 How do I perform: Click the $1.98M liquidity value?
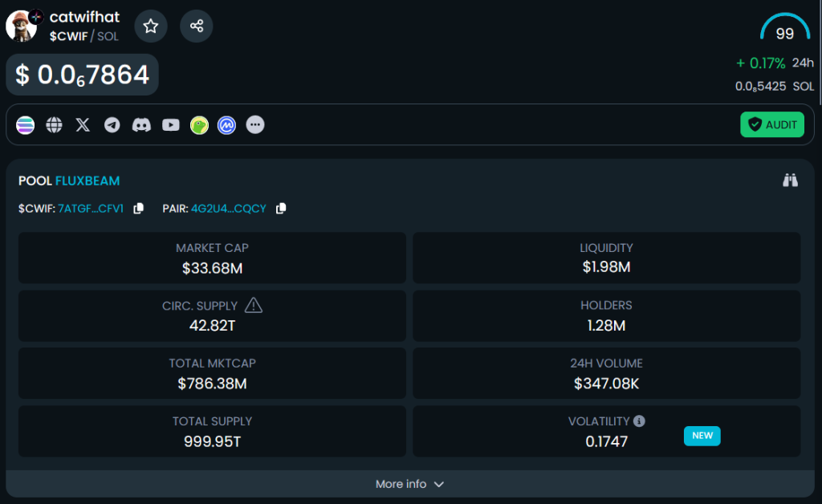607,267
